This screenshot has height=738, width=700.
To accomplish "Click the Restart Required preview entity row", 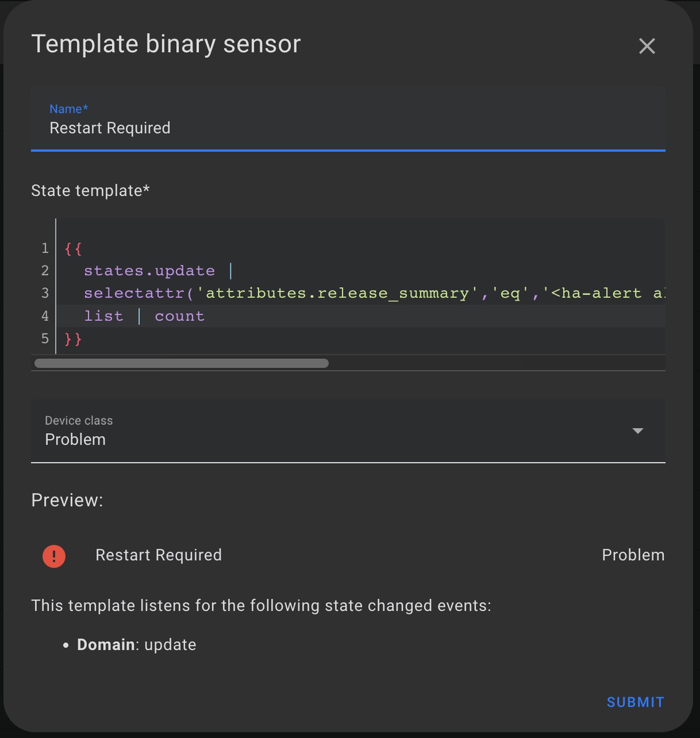I will pos(159,555).
